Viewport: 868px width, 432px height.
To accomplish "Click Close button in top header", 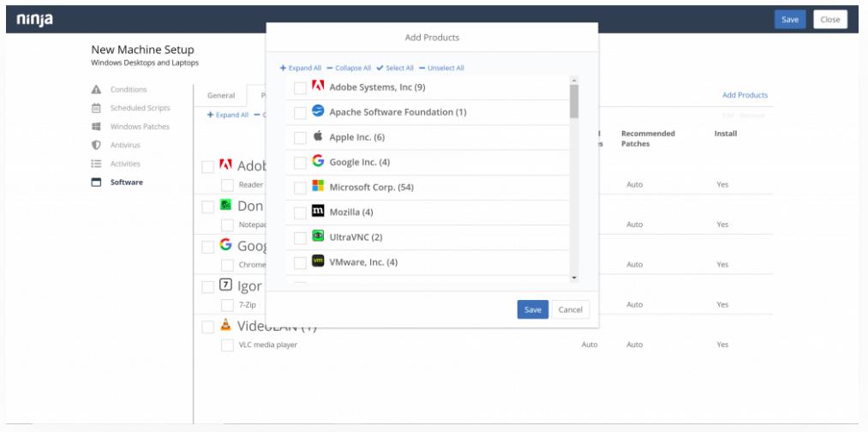I will 830,20.
